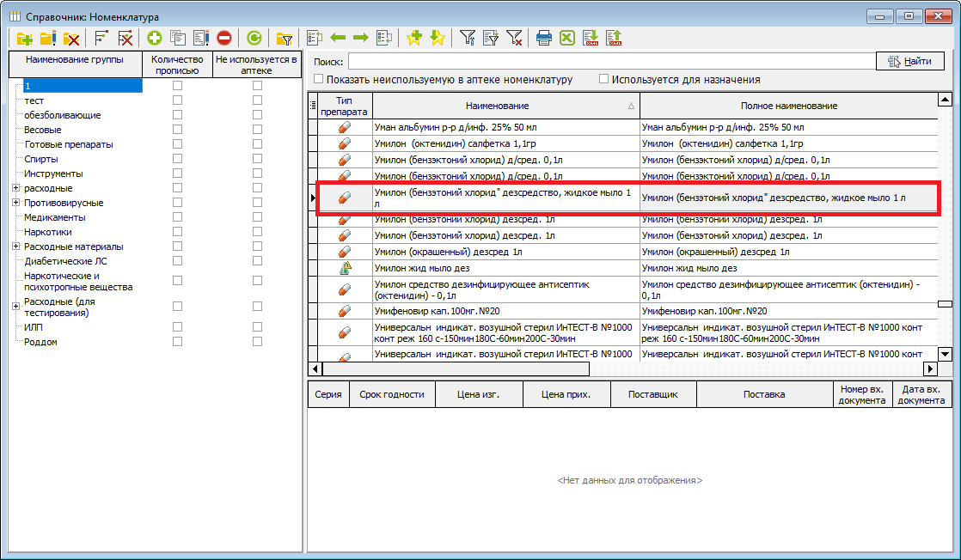Click the green left arrow icon
The height and width of the screenshot is (560, 961).
pos(338,38)
